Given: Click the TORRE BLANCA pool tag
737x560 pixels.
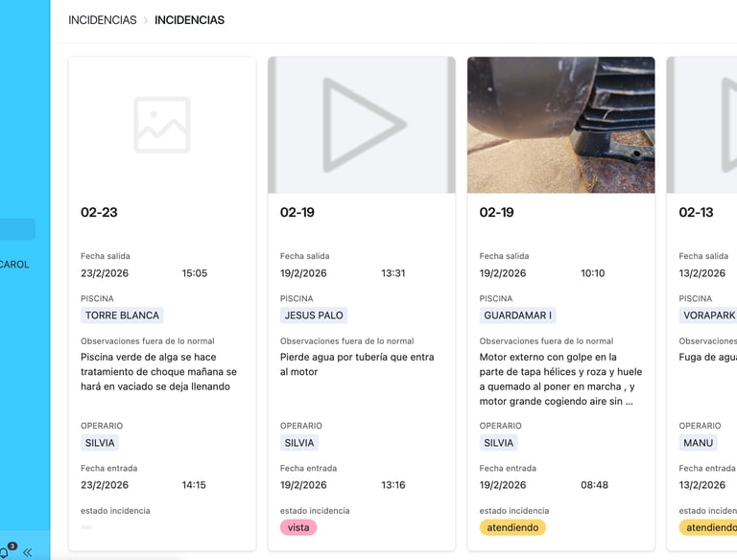Looking at the screenshot, I should (122, 315).
